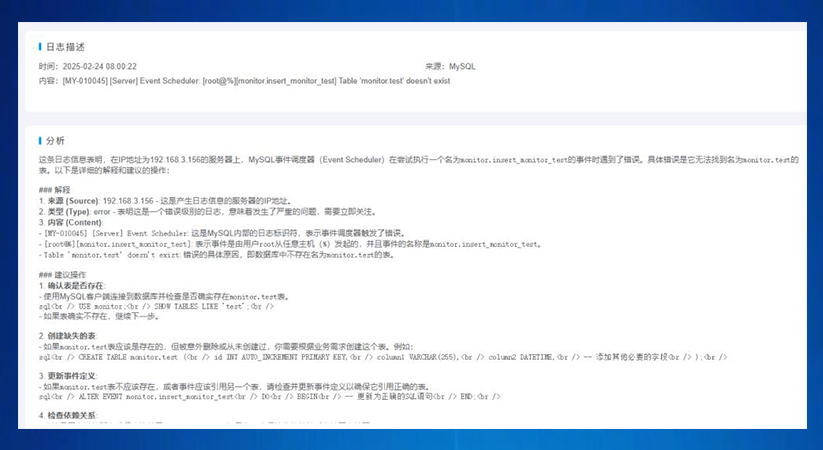Click the line 3. 内容 (Content)
The width and height of the screenshot is (823, 450).
(x=71, y=223)
